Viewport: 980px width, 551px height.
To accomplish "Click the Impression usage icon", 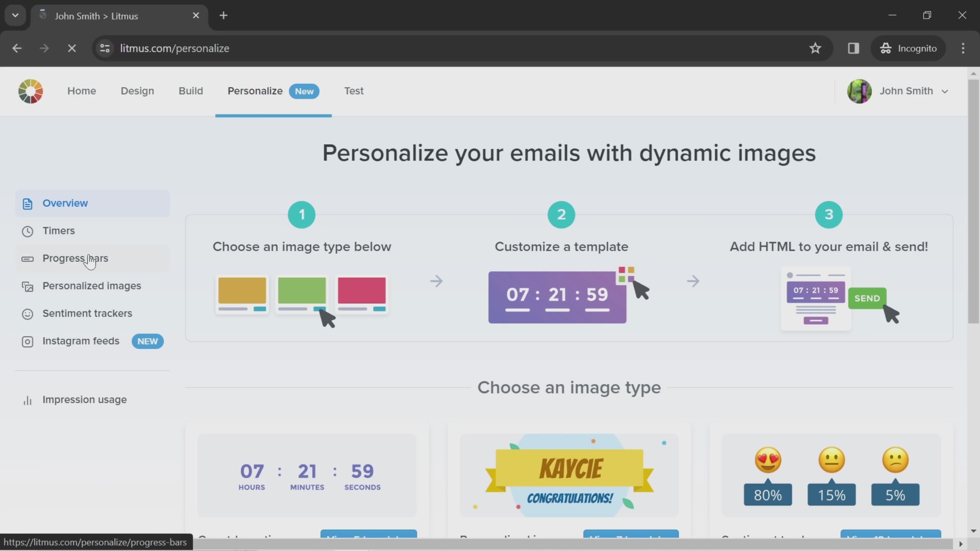I will tap(27, 400).
